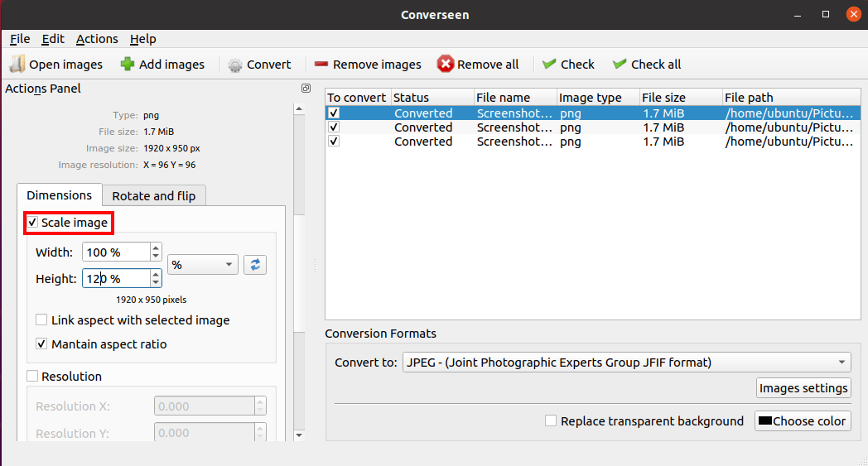Image resolution: width=868 pixels, height=466 pixels.
Task: Sort by the File size column header
Action: pyautogui.click(x=681, y=98)
